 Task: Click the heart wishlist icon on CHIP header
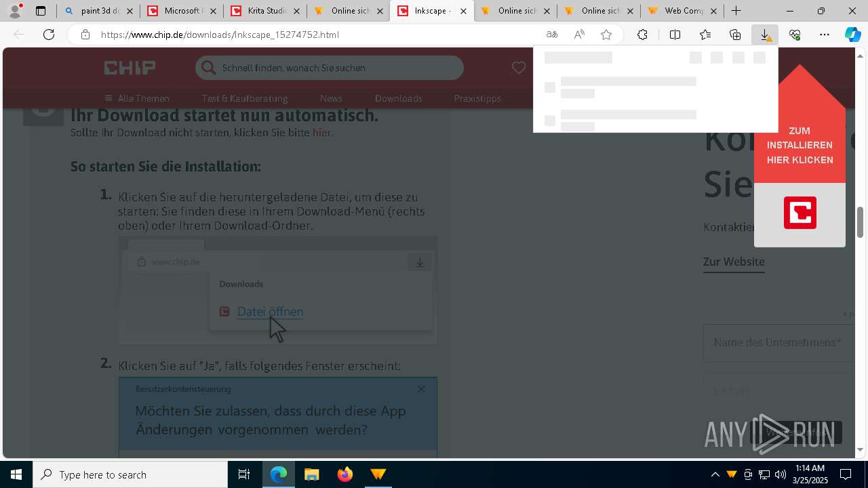click(519, 68)
